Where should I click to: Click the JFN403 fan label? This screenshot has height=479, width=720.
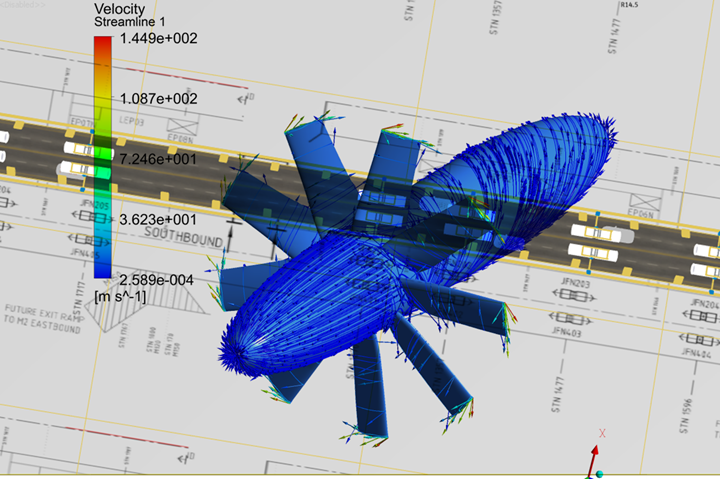[x=567, y=331]
